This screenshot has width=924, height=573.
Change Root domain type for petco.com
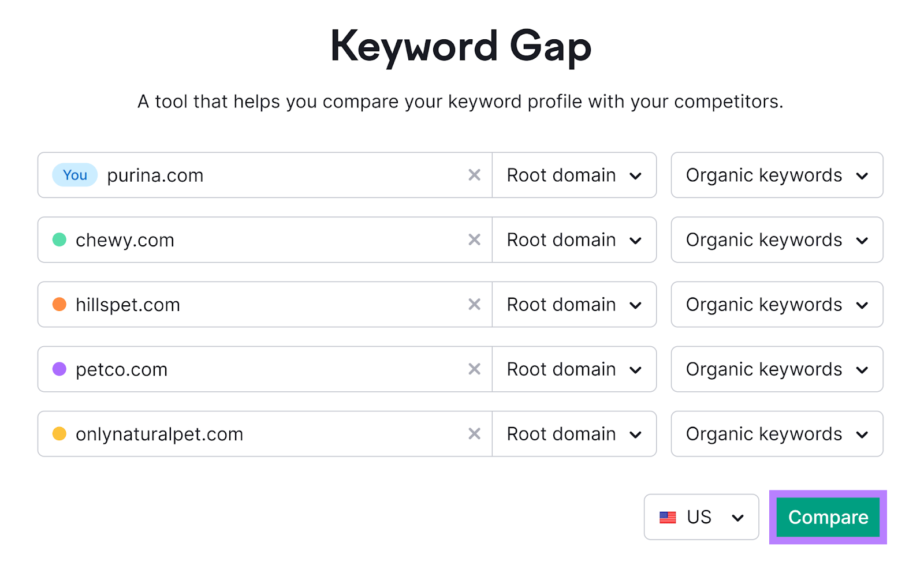pos(573,369)
